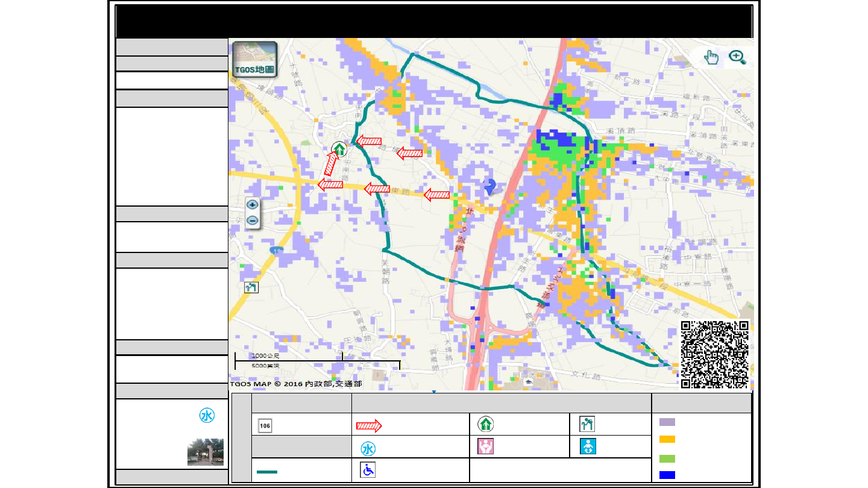The width and height of the screenshot is (868, 488).
Task: Click the blue 水 legend icon in table
Action: tap(368, 449)
